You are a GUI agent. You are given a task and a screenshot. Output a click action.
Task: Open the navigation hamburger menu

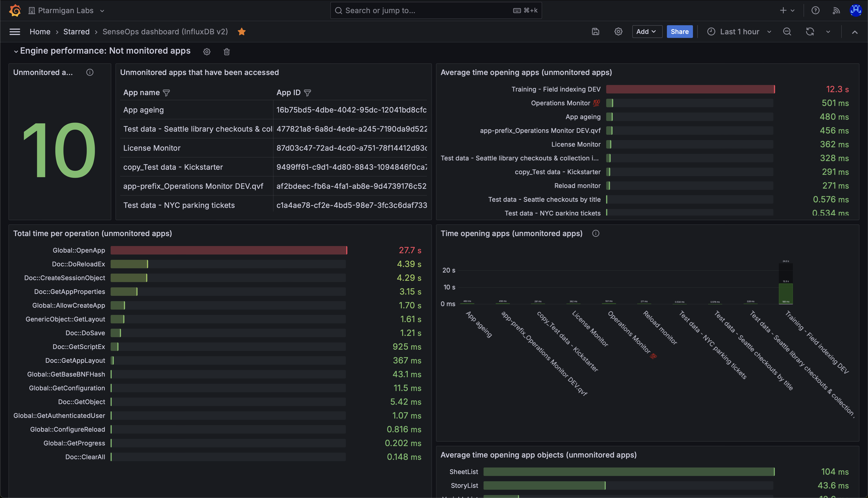point(15,31)
